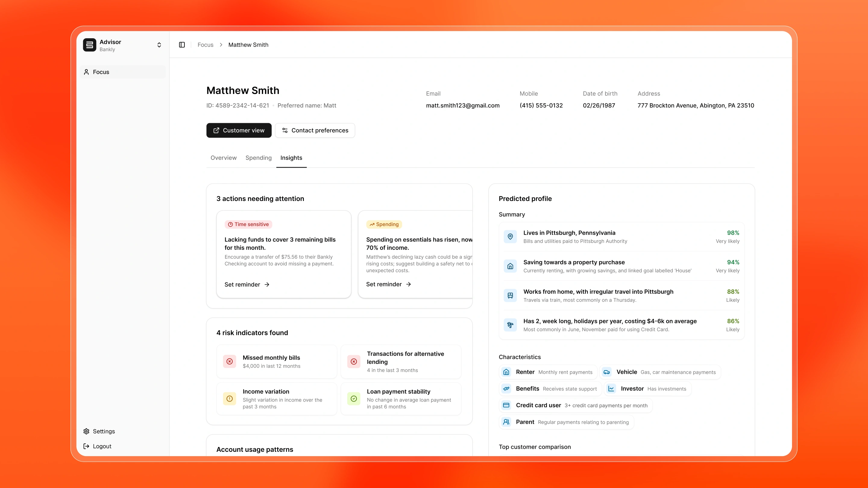The width and height of the screenshot is (868, 488).
Task: Click the house icon beside property purchase
Action: click(x=510, y=266)
